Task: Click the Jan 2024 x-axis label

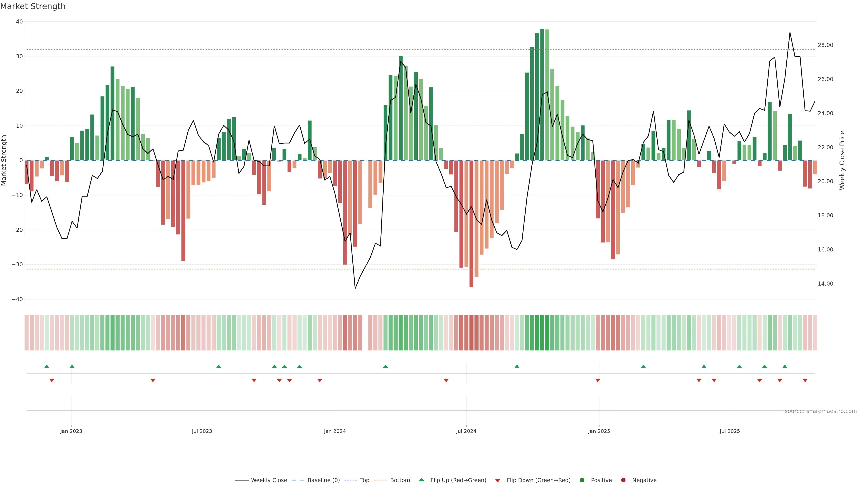Action: [x=335, y=431]
